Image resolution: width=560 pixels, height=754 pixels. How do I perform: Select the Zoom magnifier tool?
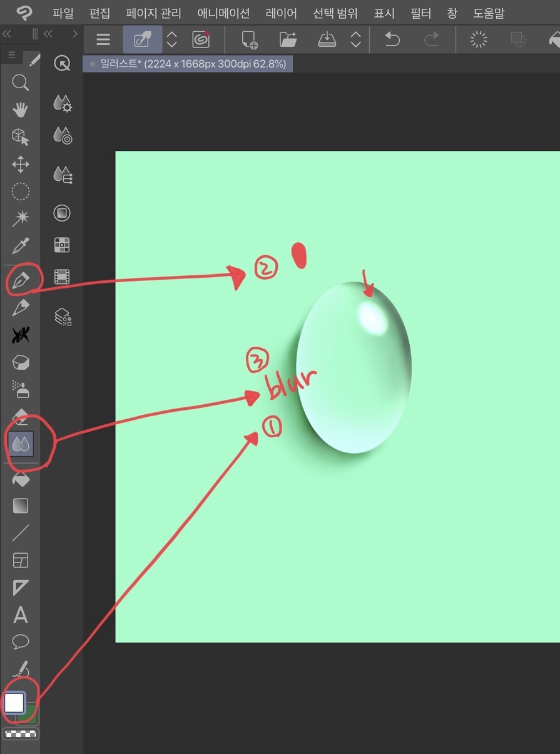pos(21,83)
